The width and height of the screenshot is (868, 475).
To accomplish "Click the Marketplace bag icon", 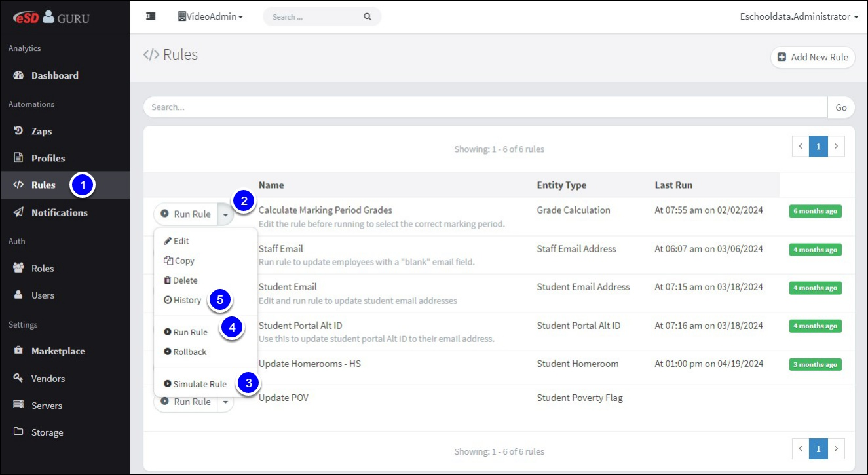I will [18, 351].
